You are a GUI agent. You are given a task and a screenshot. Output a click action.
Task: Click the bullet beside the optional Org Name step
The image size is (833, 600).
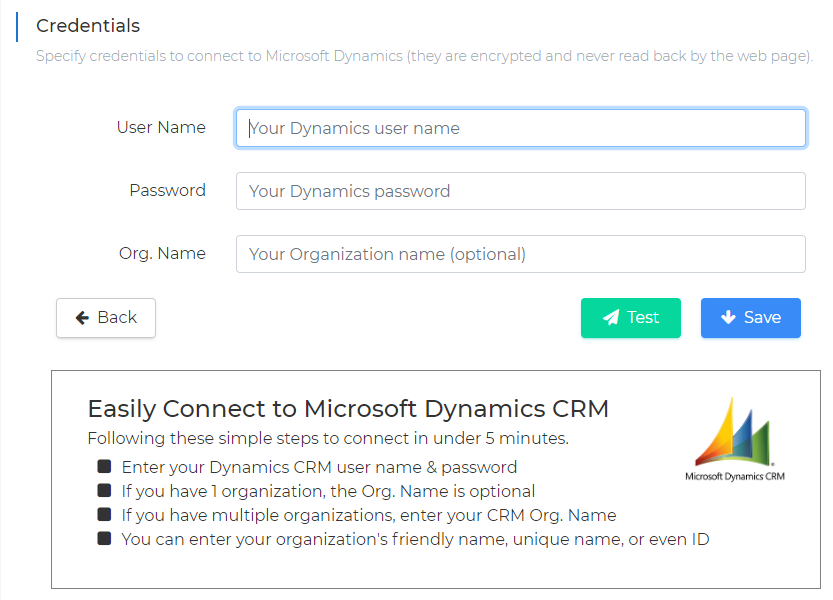coord(104,490)
